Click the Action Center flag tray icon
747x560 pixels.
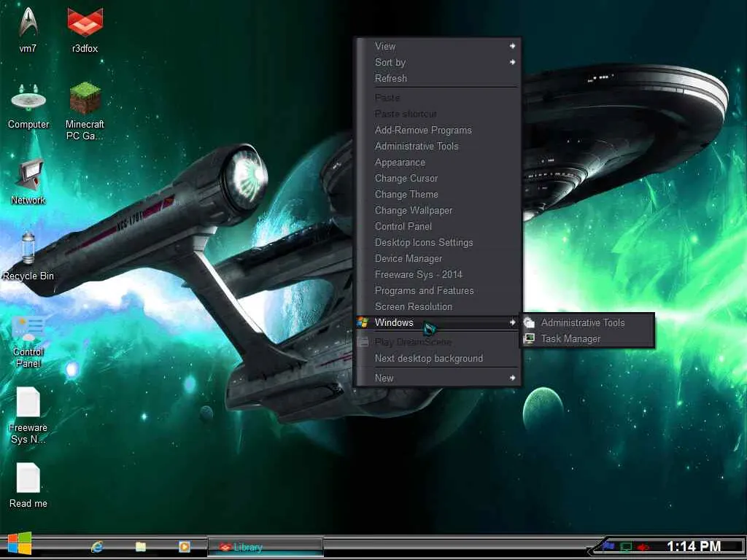coord(608,546)
